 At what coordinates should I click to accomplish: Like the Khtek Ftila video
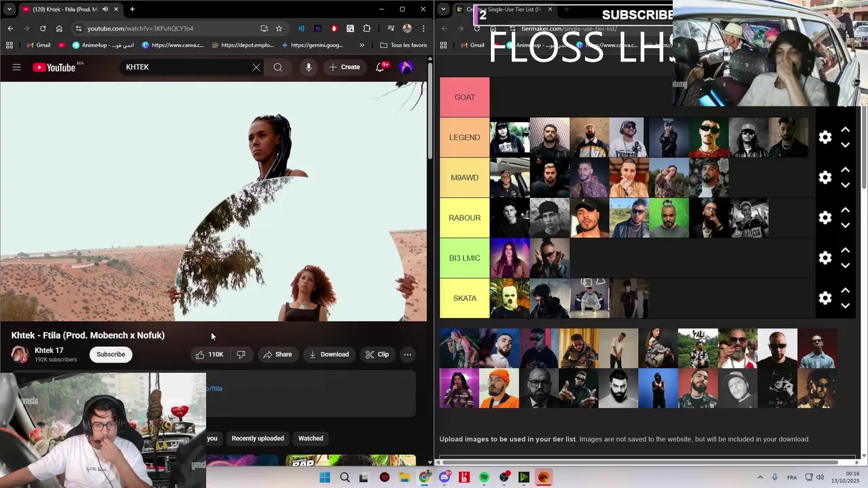point(210,354)
